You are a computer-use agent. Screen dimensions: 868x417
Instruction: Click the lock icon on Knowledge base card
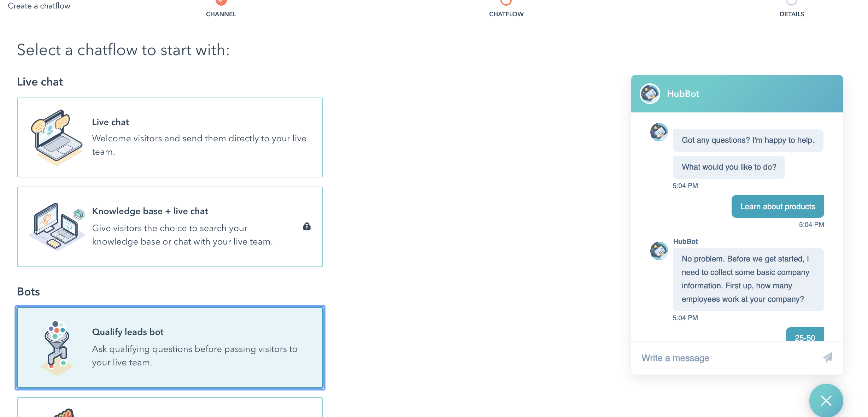307,226
